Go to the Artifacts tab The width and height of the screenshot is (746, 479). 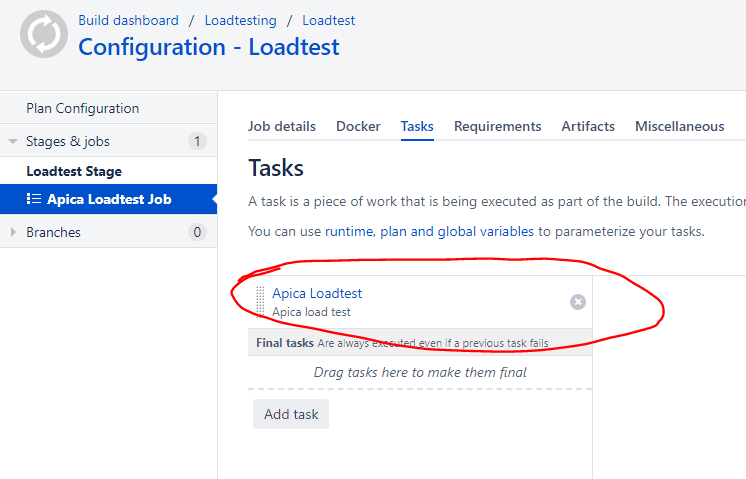coord(588,126)
